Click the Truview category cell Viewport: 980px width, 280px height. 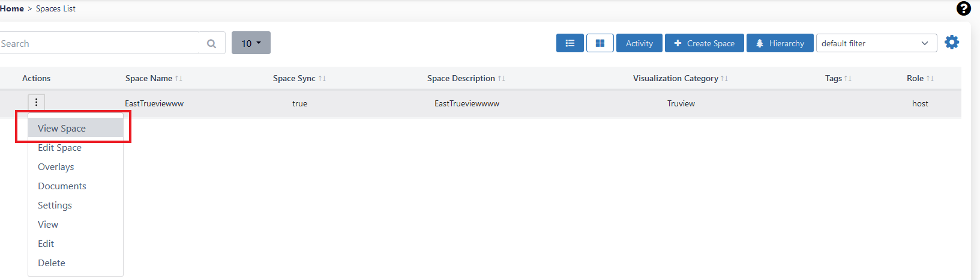pyautogui.click(x=681, y=103)
